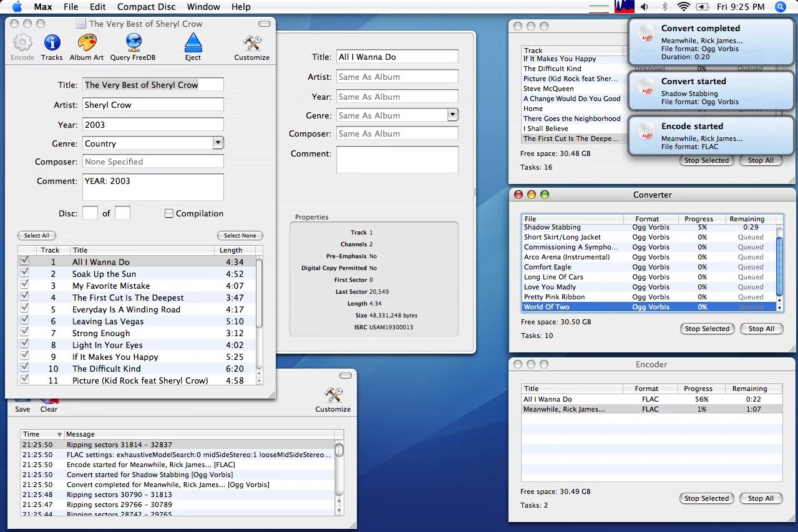The image size is (798, 532).
Task: Select Meanwhile, Rick James row in Encoder
Action: click(652, 409)
